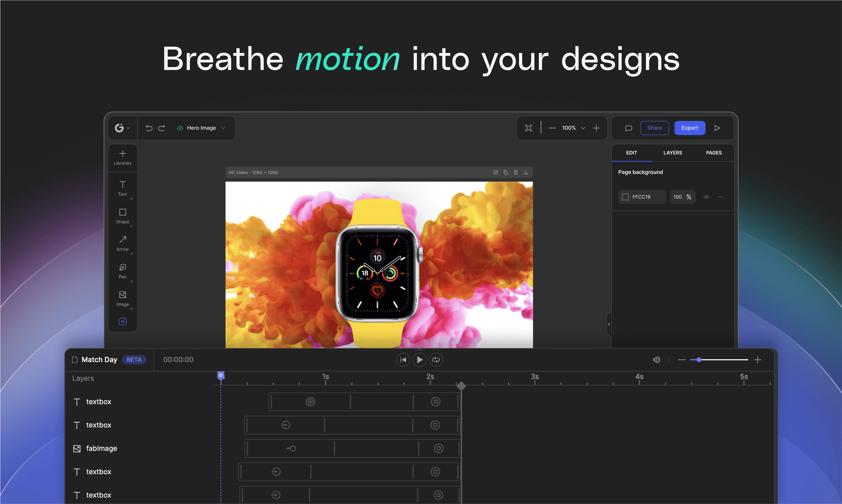Click the timeline zoom slider handle
The width and height of the screenshot is (842, 504).
tap(699, 360)
